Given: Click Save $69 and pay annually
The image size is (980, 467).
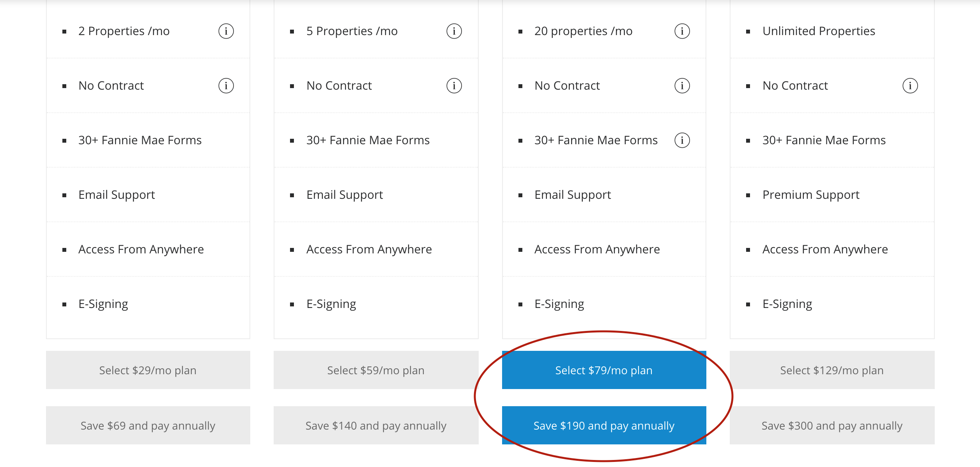Looking at the screenshot, I should click(x=148, y=425).
